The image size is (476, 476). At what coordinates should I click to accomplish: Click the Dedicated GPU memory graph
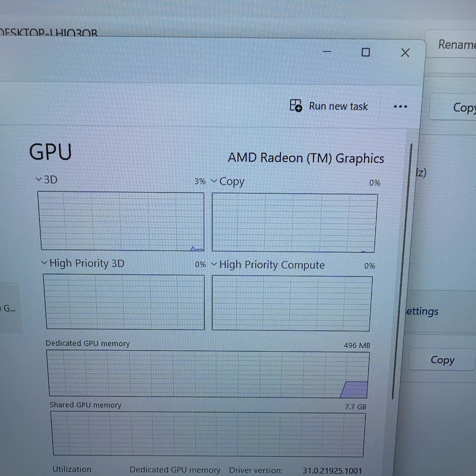208,374
